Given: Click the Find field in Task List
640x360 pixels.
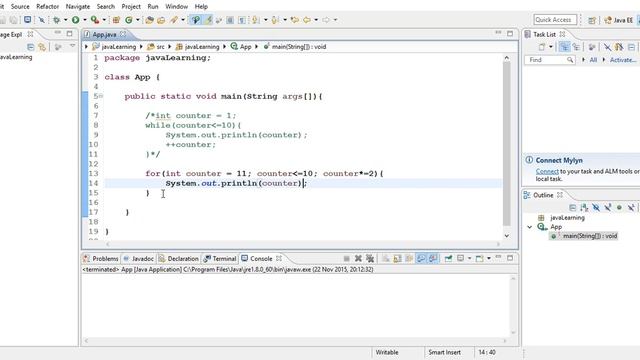Looking at the screenshot, I should click(549, 60).
